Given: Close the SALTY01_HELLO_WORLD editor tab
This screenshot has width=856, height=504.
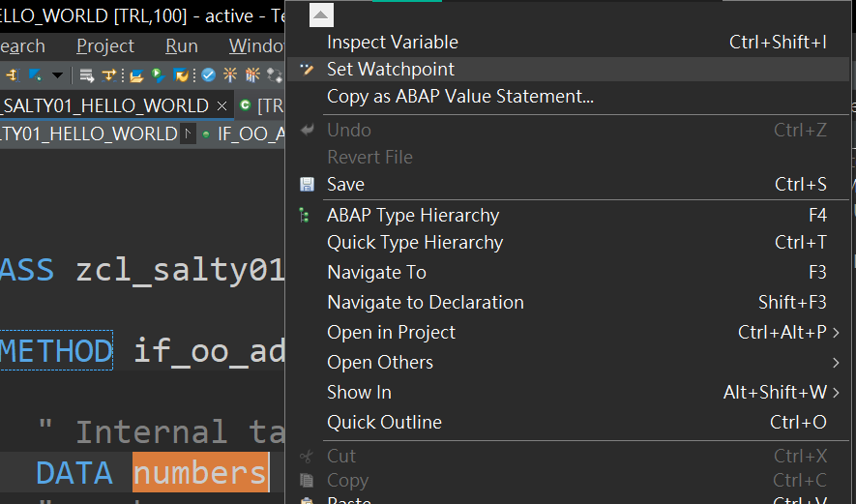Looking at the screenshot, I should 222,105.
